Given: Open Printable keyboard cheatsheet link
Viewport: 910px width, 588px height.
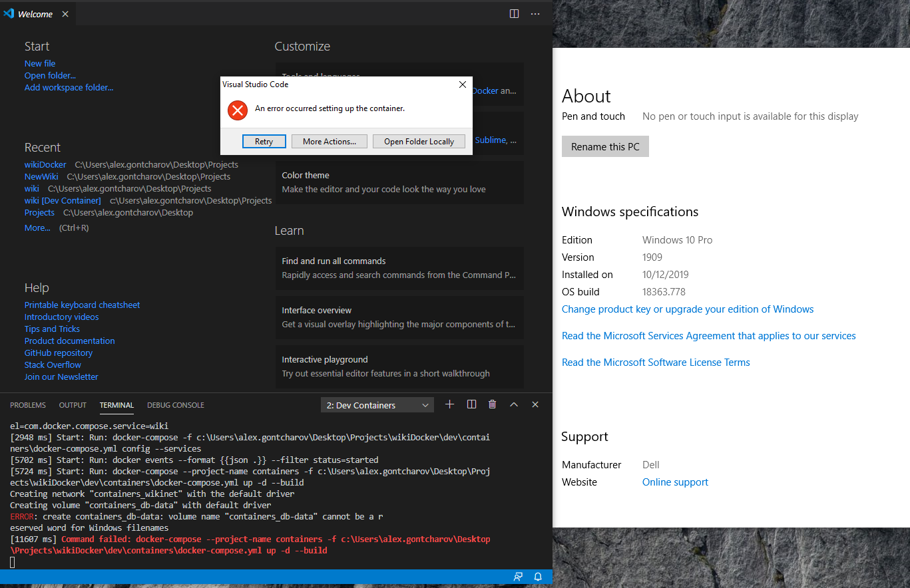Looking at the screenshot, I should (x=83, y=305).
